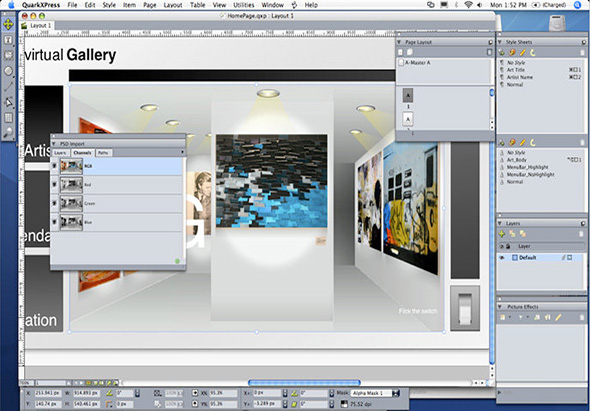The image size is (590, 411).
Task: Select the Oval Box tool
Action: pos(8,71)
